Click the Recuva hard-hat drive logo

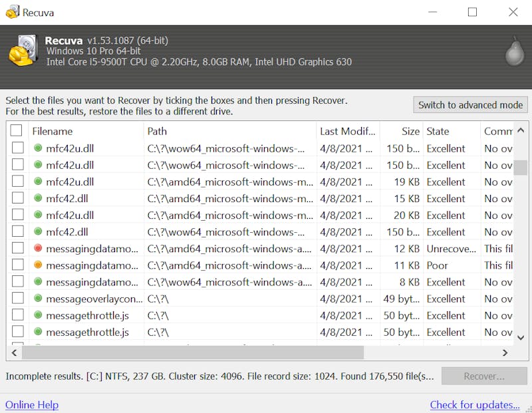pyautogui.click(x=23, y=51)
